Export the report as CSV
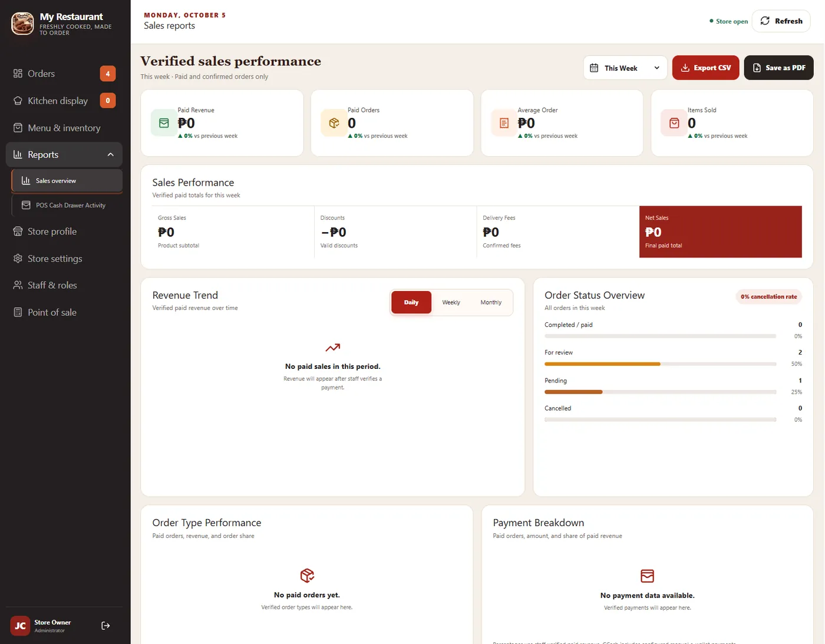The width and height of the screenshot is (825, 644). 705,68
